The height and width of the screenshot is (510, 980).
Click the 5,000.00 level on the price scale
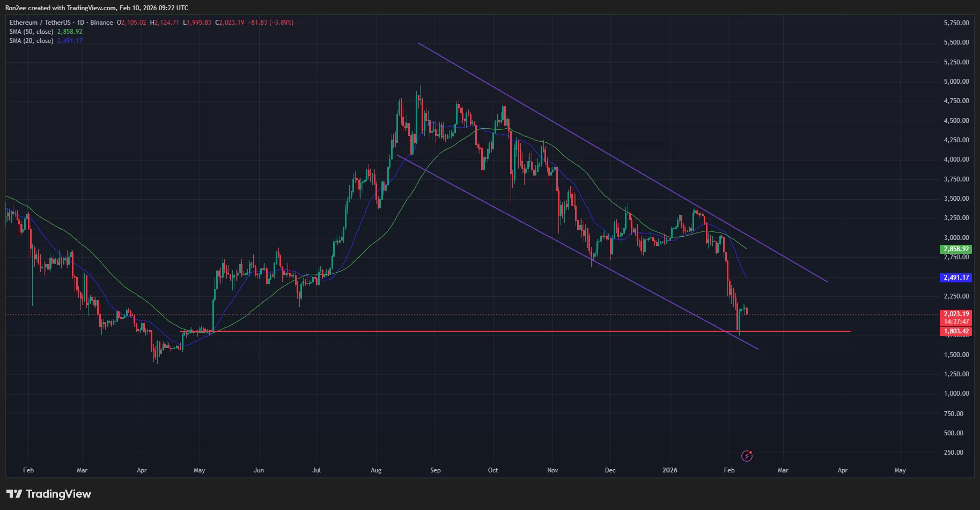[x=956, y=82]
